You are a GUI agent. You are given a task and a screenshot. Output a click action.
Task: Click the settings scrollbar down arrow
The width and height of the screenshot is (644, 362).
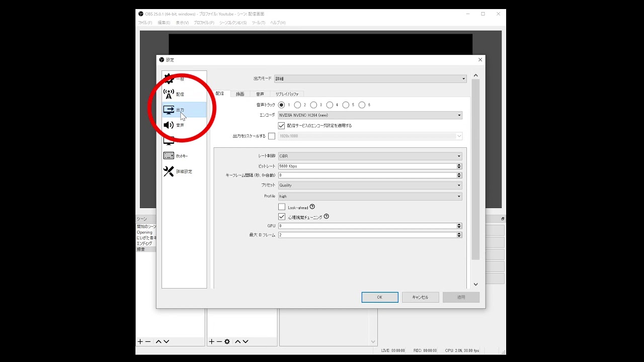tap(476, 284)
